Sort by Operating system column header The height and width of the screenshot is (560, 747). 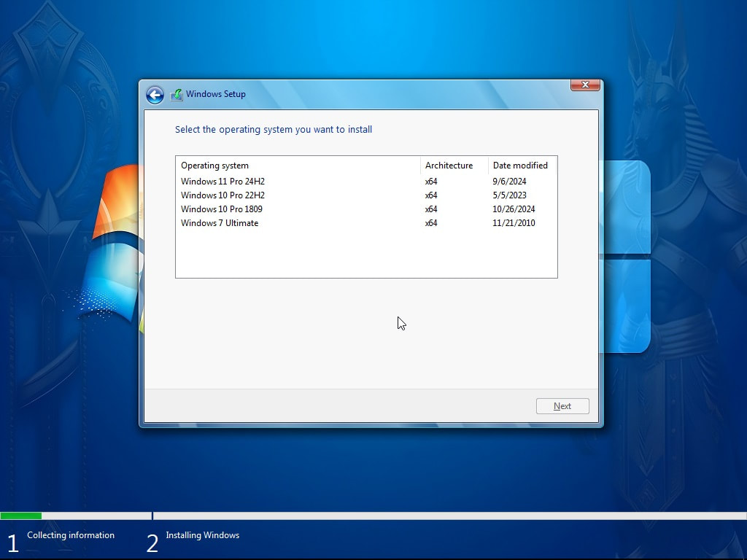coord(298,166)
